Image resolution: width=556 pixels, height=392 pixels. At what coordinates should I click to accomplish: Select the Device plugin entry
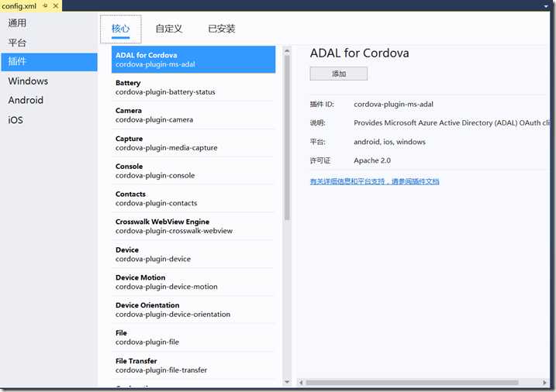pyautogui.click(x=193, y=254)
